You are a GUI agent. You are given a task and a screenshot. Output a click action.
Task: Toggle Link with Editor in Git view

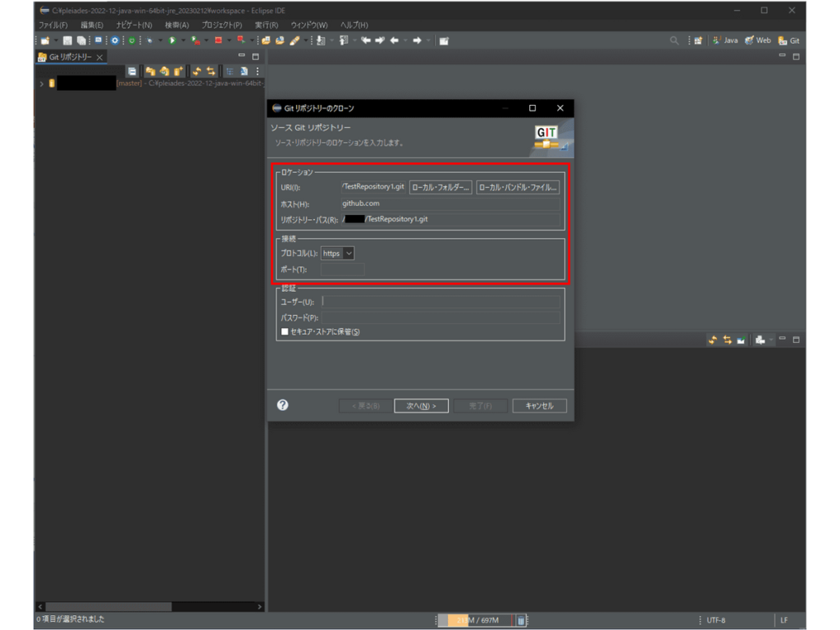coord(211,71)
